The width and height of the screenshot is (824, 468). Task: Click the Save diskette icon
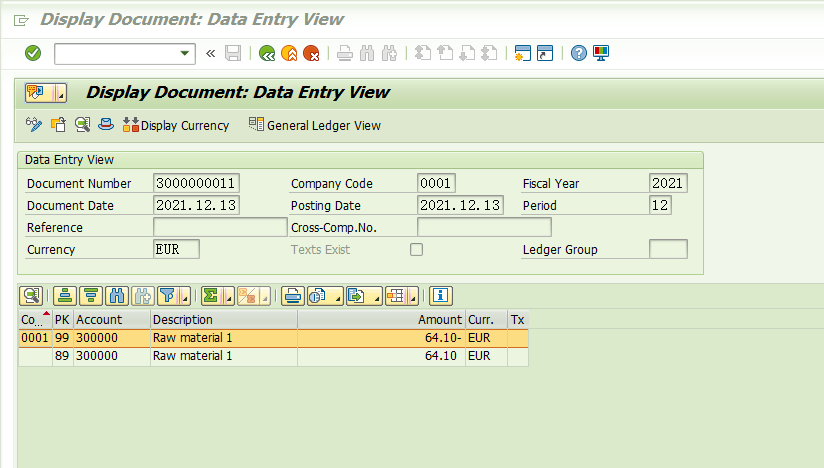tap(233, 53)
